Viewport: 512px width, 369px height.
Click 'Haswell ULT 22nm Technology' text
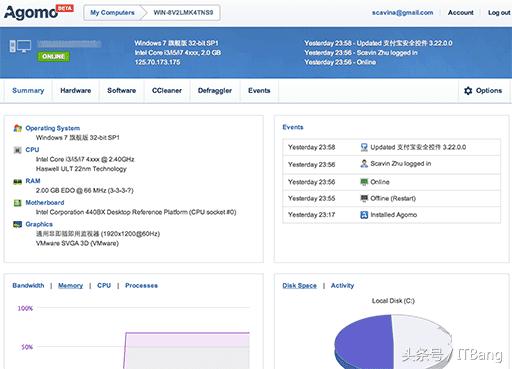click(81, 169)
